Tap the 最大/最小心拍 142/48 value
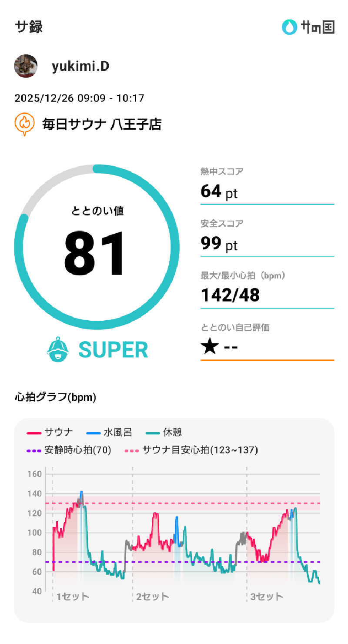348x644 pixels. coord(231,295)
